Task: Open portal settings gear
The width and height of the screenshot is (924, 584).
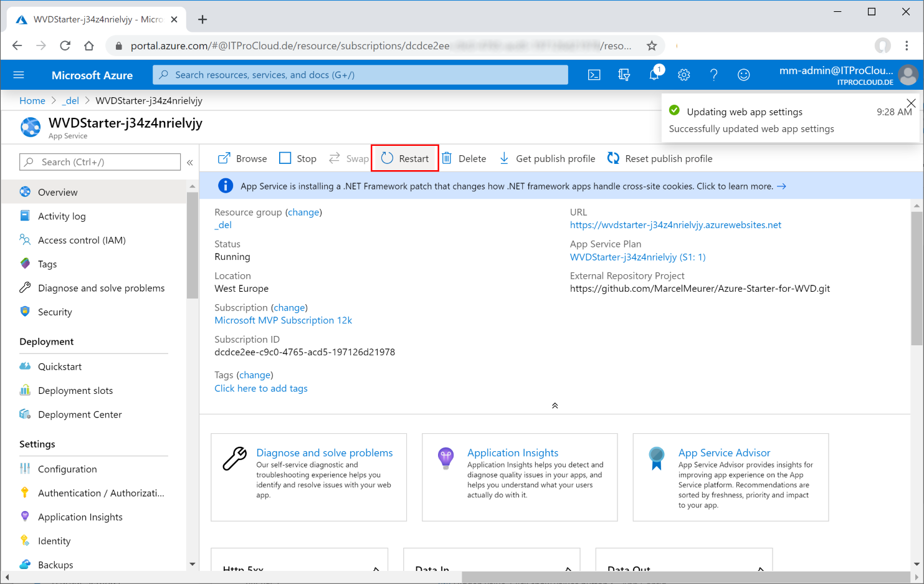Action: pos(684,75)
